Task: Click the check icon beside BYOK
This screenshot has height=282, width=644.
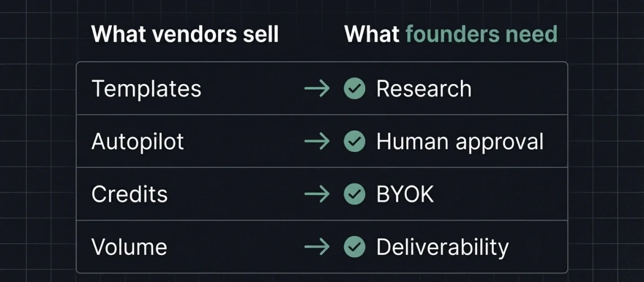Action: 354,194
